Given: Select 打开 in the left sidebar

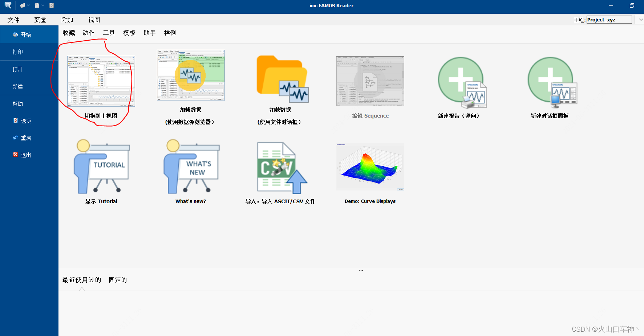Looking at the screenshot, I should [29, 69].
